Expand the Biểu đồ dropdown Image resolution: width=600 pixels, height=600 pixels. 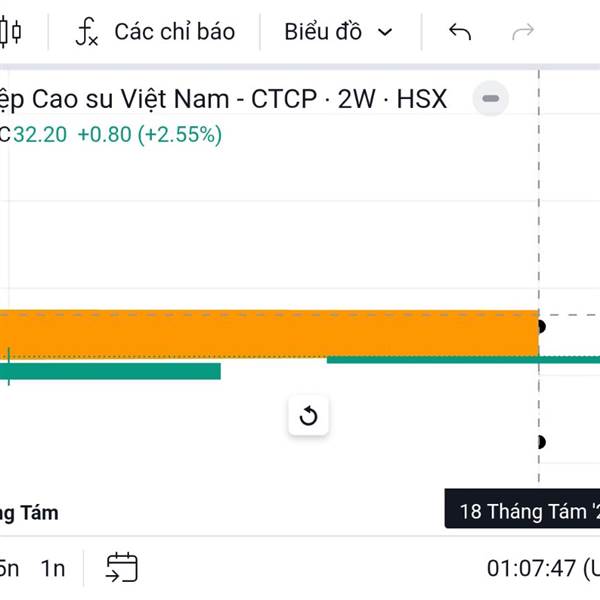pos(339,32)
